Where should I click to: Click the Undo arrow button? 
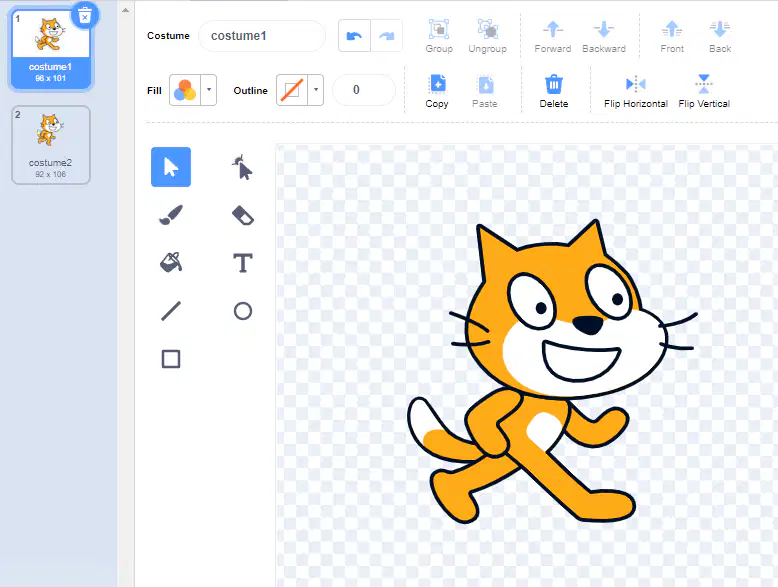click(354, 36)
